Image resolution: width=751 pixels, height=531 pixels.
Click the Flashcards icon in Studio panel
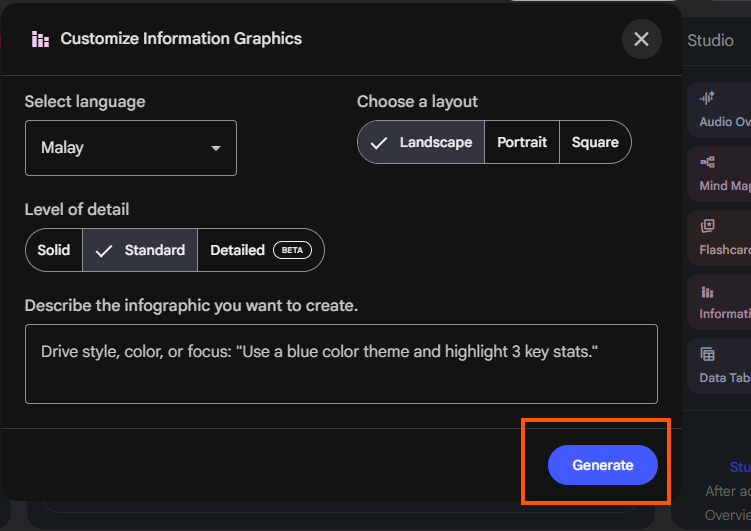pos(708,226)
